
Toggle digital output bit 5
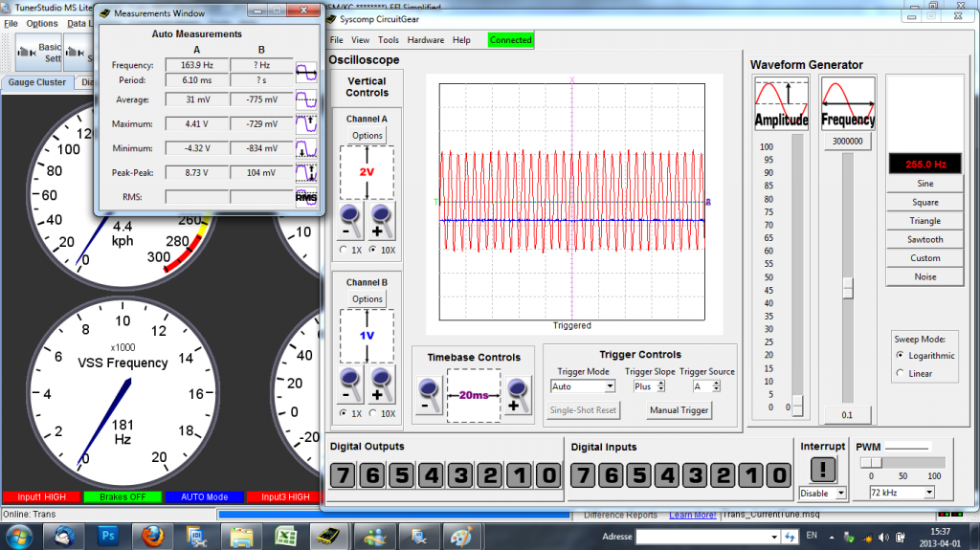[x=402, y=475]
